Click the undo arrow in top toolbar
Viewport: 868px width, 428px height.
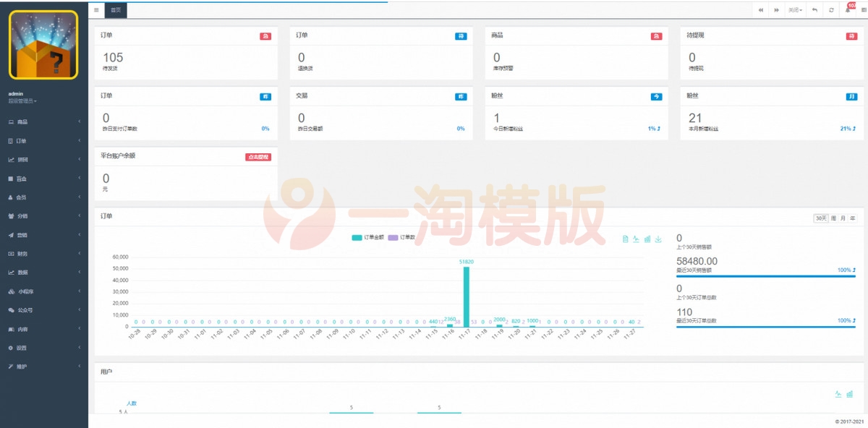coord(814,9)
